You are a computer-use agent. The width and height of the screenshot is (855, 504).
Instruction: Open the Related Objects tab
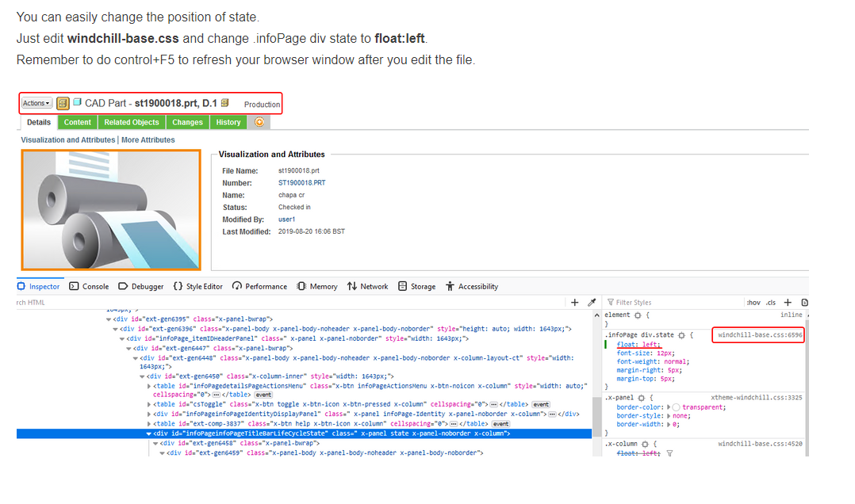131,121
